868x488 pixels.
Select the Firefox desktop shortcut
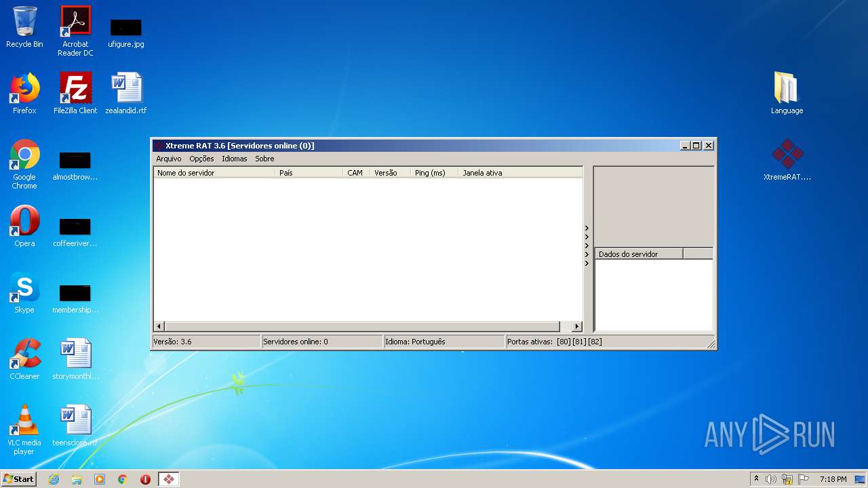pos(24,94)
